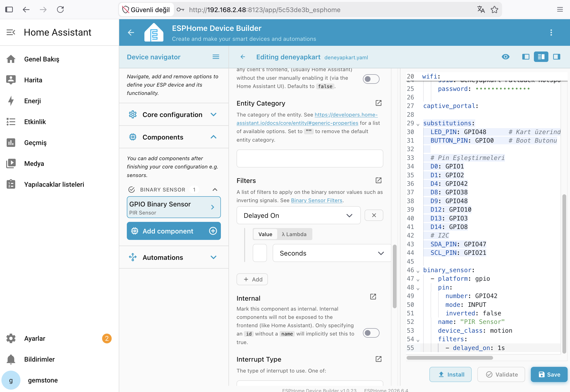Collapse the Components section
This screenshot has width=570, height=392.
coord(174,137)
